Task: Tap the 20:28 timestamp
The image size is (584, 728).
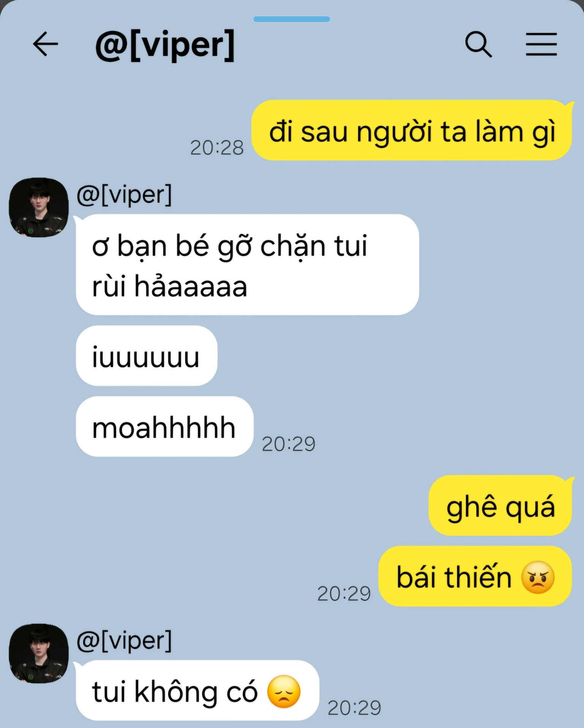Action: pos(217,147)
